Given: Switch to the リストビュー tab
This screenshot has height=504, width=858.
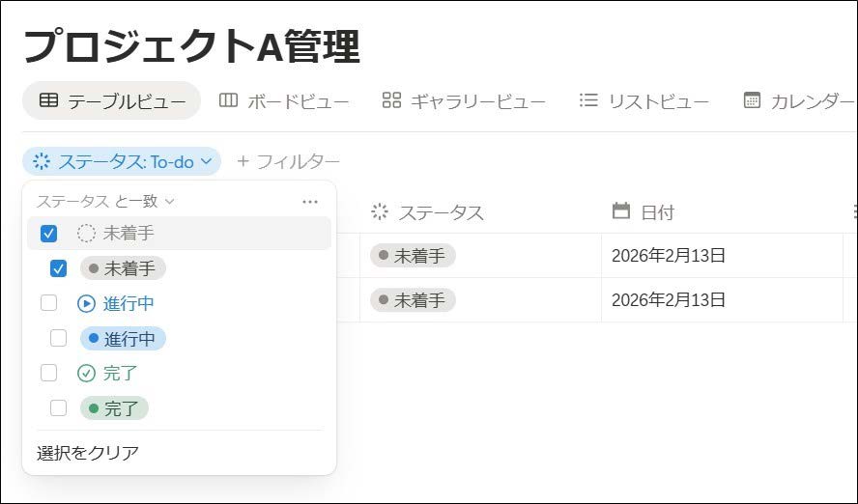Looking at the screenshot, I should tap(644, 100).
